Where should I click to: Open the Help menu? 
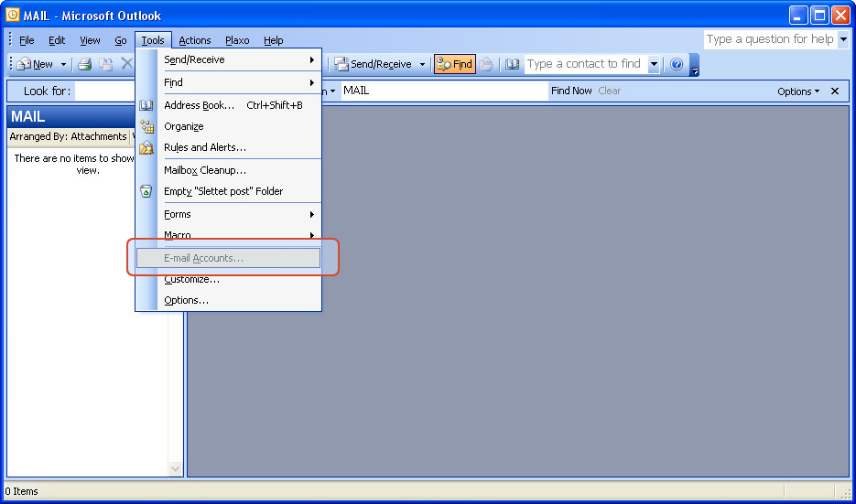274,40
